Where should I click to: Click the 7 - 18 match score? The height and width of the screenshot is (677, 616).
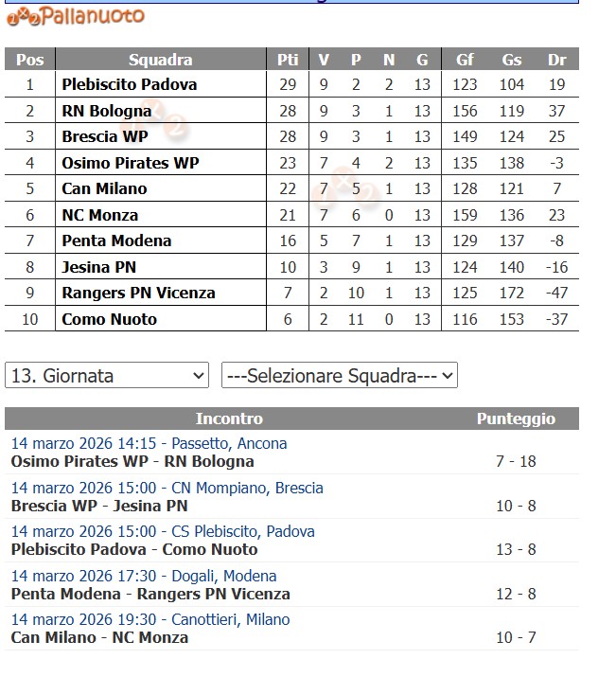tap(516, 462)
